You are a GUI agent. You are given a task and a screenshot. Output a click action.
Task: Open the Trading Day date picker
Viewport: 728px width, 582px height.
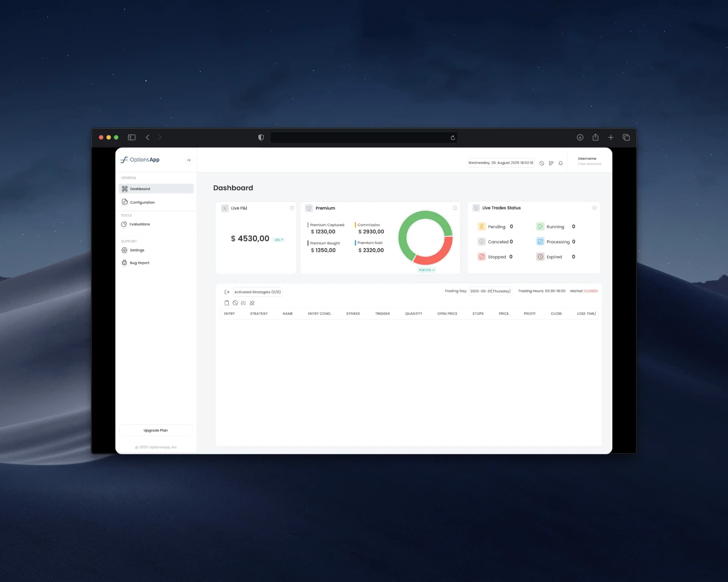click(490, 291)
